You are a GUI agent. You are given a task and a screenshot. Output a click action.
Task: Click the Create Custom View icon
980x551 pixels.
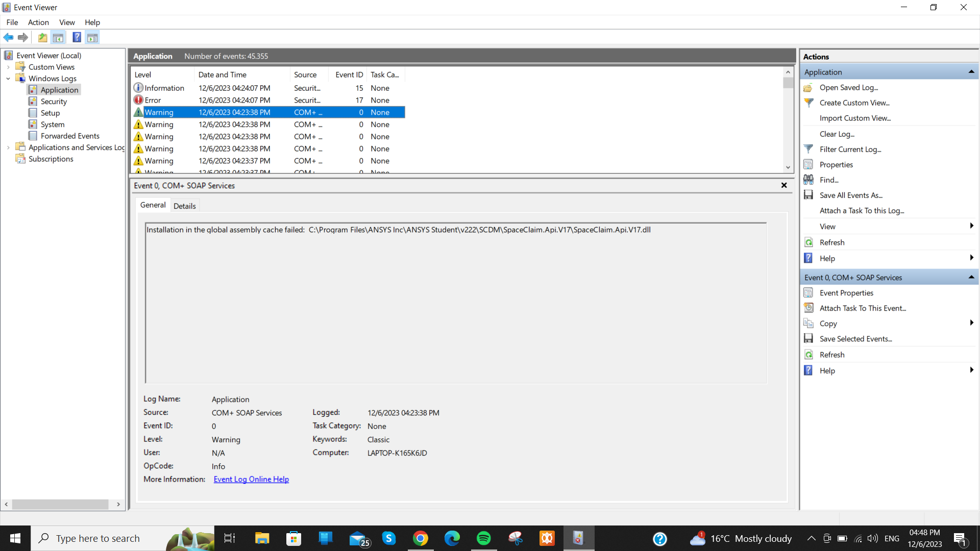(808, 103)
